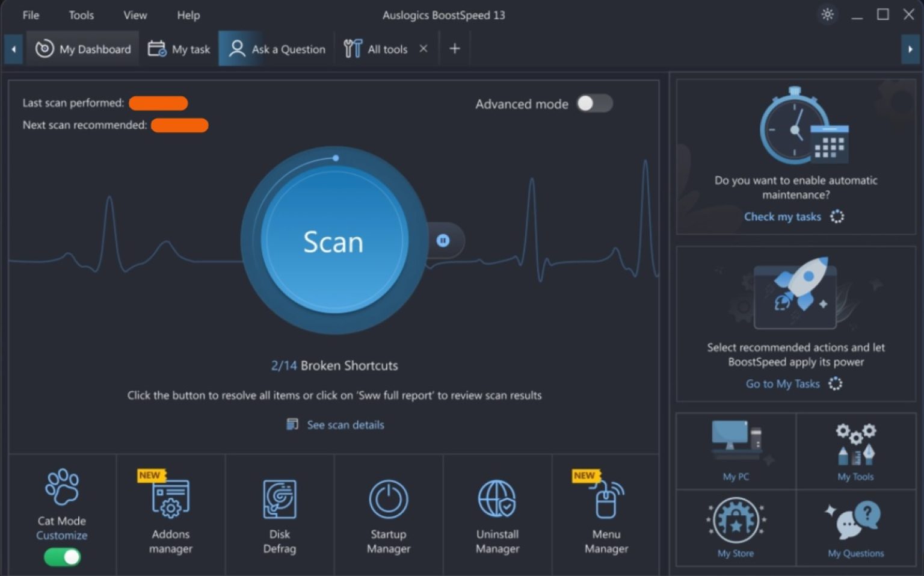This screenshot has width=924, height=576.
Task: Click Go to My Tasks
Action: [x=783, y=383]
